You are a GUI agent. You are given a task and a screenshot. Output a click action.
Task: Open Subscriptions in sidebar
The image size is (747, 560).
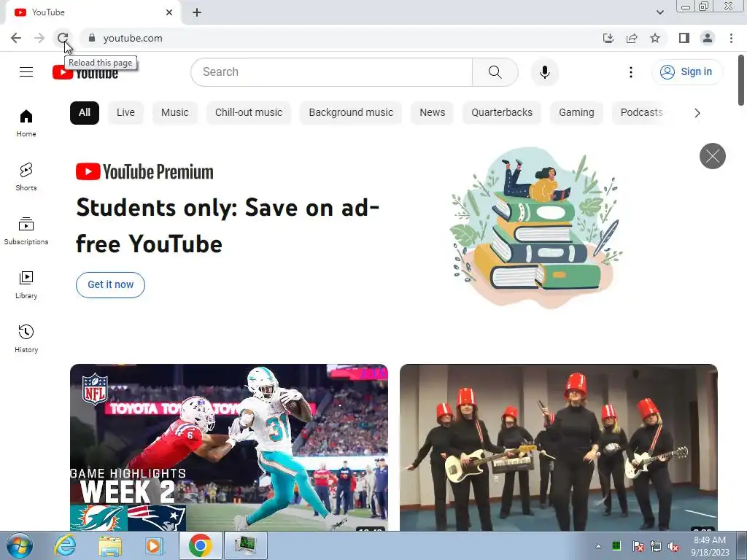(26, 230)
